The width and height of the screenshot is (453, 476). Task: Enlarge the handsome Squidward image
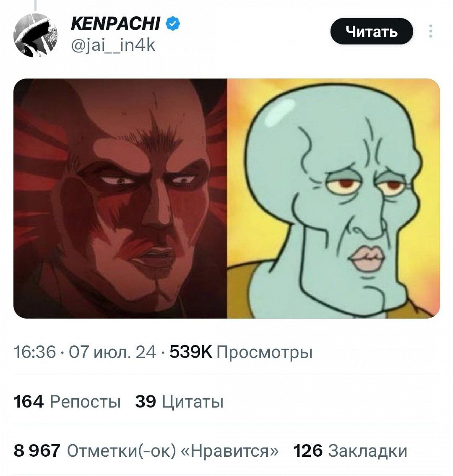pyautogui.click(x=333, y=198)
